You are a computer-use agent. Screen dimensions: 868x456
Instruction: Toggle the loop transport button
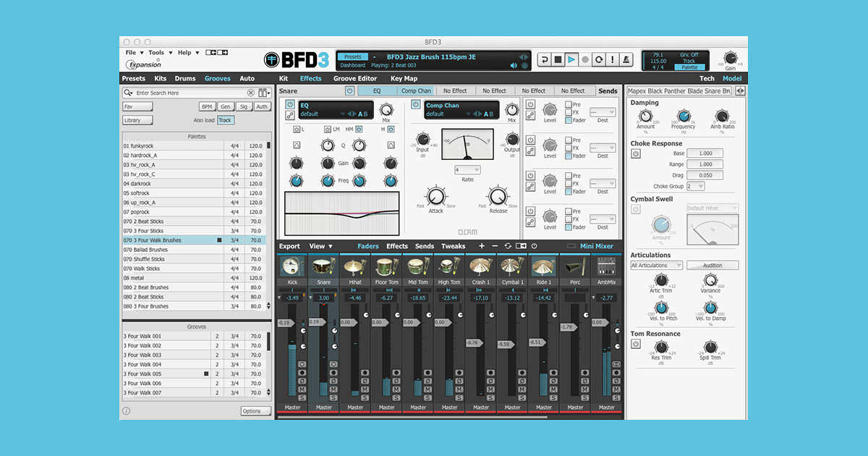[x=599, y=59]
